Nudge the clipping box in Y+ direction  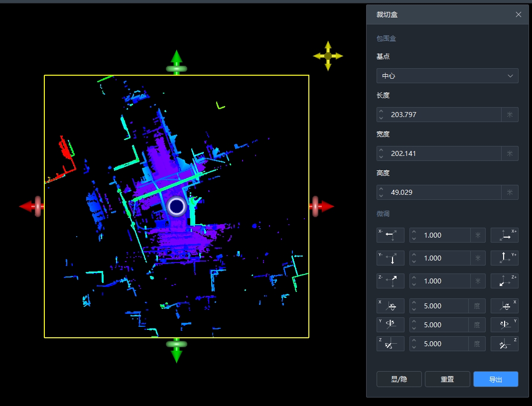click(504, 258)
